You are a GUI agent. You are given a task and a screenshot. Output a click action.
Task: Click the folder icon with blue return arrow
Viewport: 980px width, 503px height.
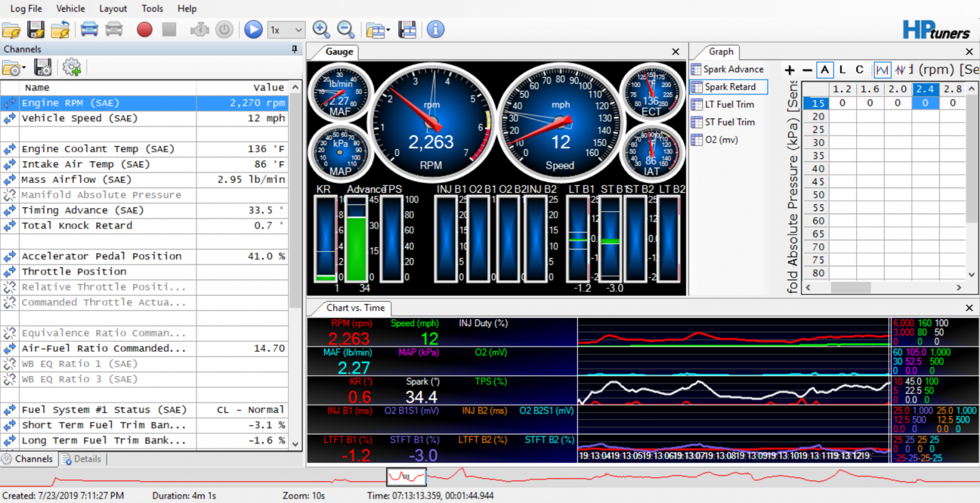[x=61, y=29]
